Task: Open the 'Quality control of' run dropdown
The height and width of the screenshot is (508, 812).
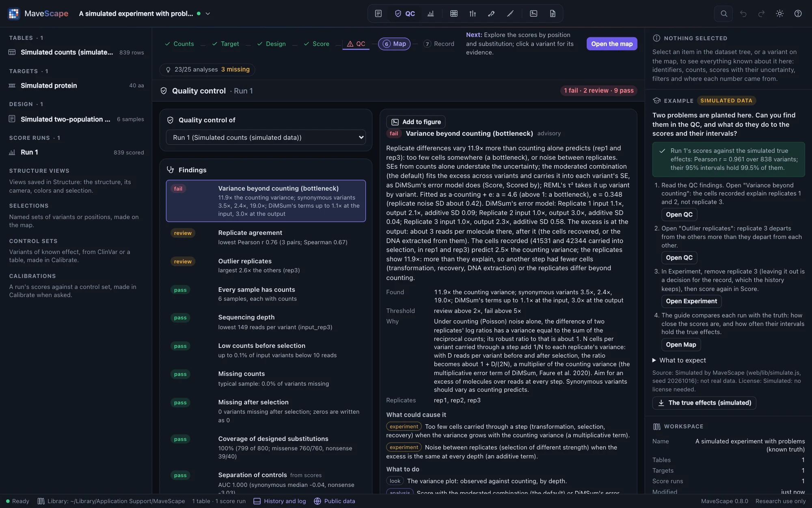Action: point(266,137)
